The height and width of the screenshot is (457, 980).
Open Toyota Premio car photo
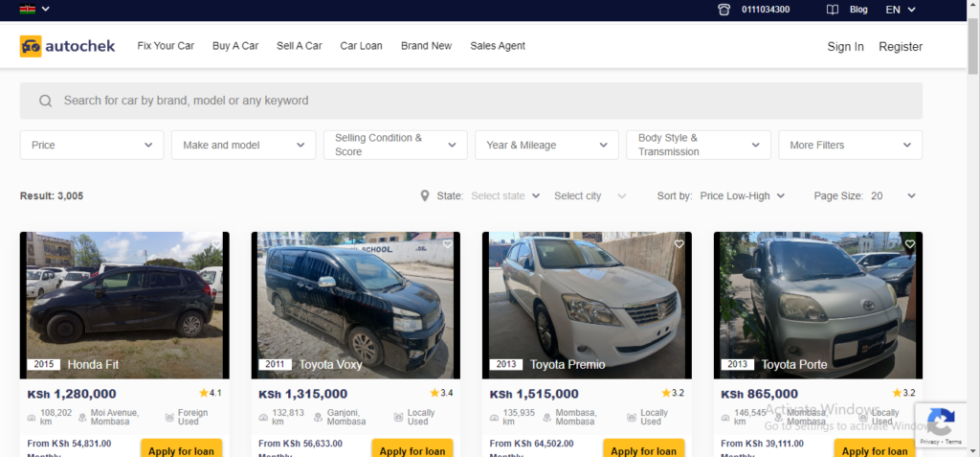(587, 306)
